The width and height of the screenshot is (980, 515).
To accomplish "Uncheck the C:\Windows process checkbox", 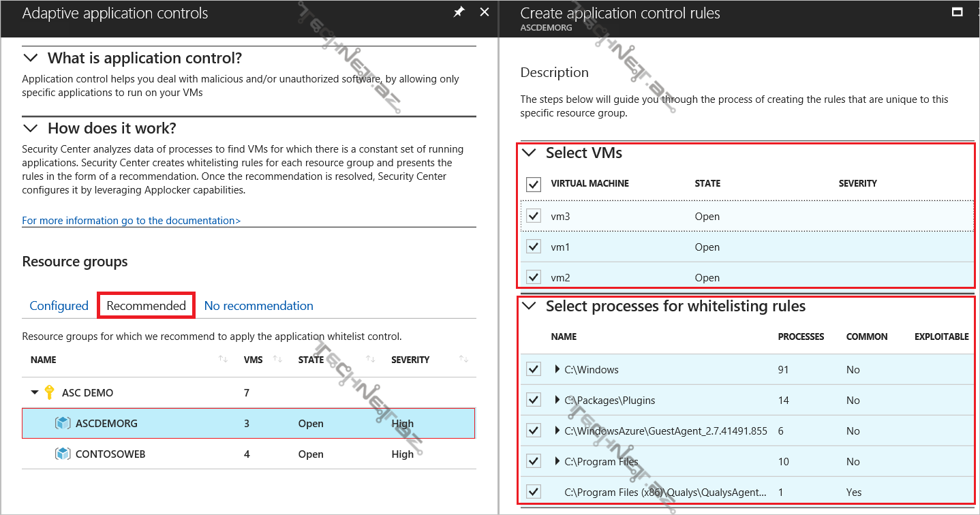I will [534, 370].
